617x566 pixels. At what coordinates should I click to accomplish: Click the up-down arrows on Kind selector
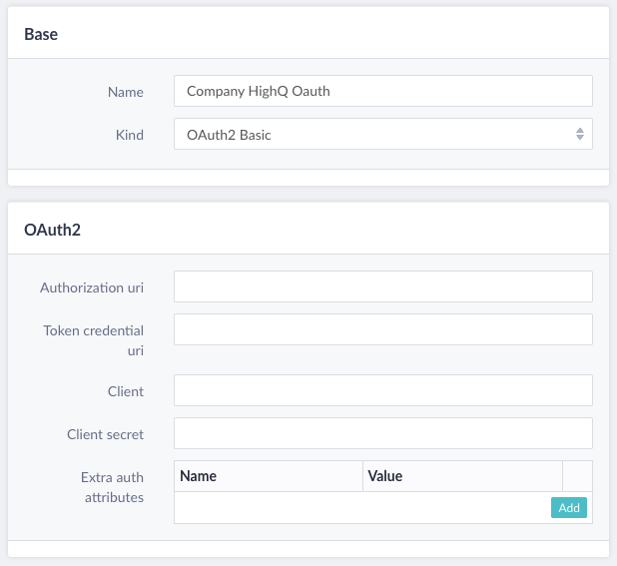click(x=579, y=135)
